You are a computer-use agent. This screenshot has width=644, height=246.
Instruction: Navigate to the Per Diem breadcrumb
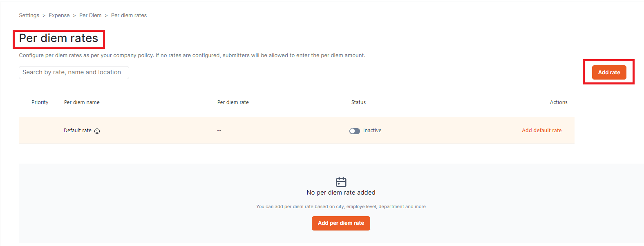pyautogui.click(x=90, y=16)
